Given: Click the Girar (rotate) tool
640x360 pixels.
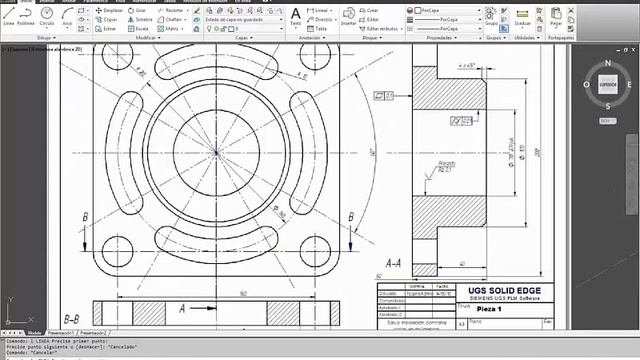Looking at the screenshot, I should [x=137, y=10].
